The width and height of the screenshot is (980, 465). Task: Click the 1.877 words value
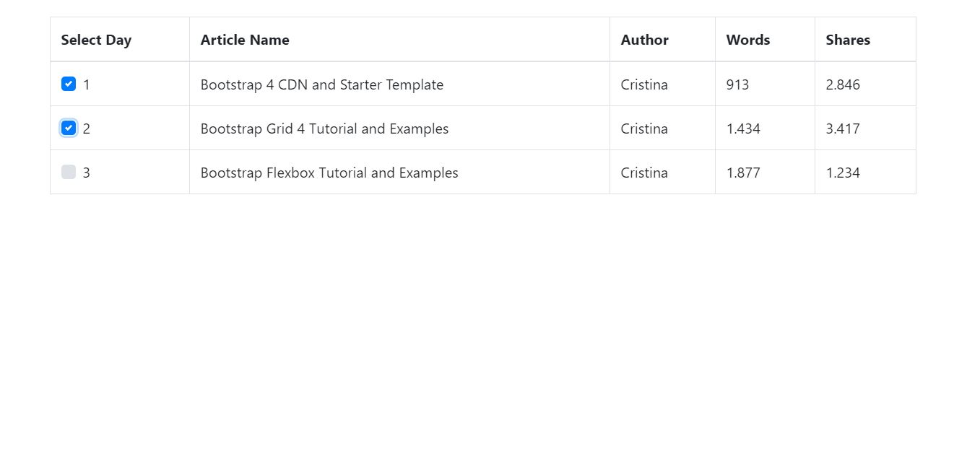pos(742,173)
